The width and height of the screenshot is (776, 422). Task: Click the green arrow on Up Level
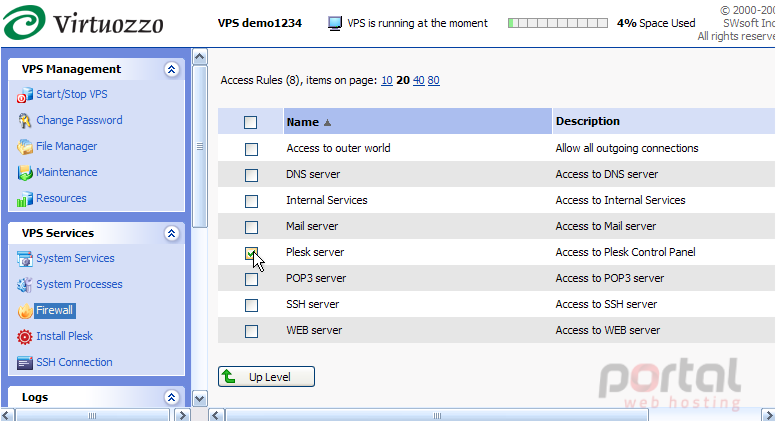[x=229, y=376]
